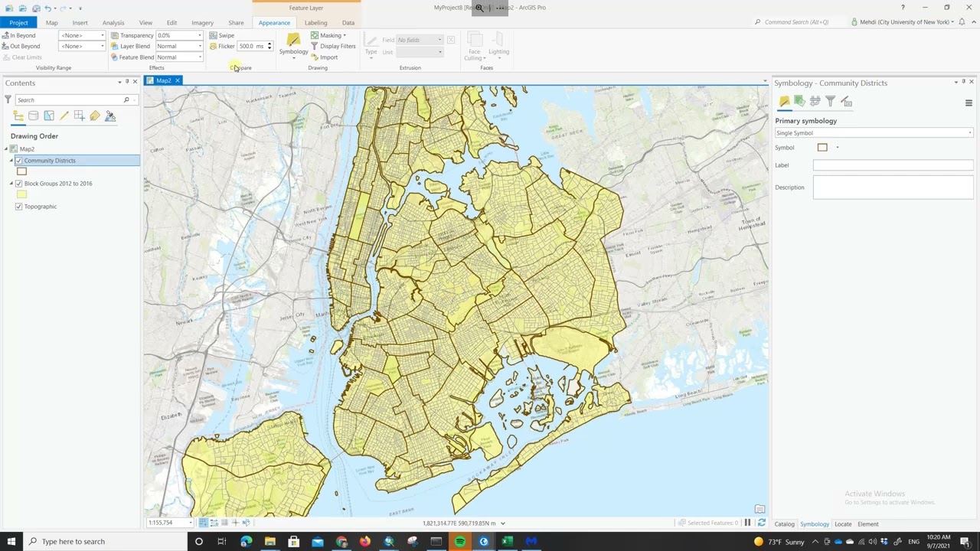Screen dimensions: 980x551
Task: Uncheck the Community Districts layer
Action: coord(19,161)
